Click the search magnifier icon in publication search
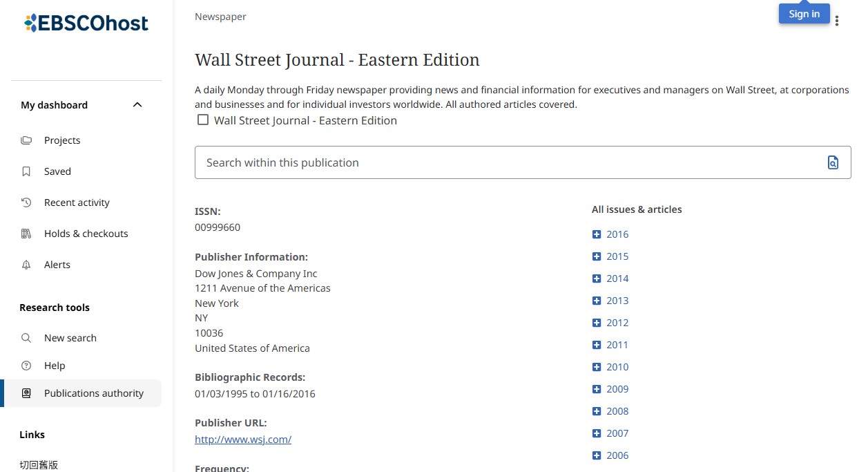868x472 pixels. click(833, 162)
